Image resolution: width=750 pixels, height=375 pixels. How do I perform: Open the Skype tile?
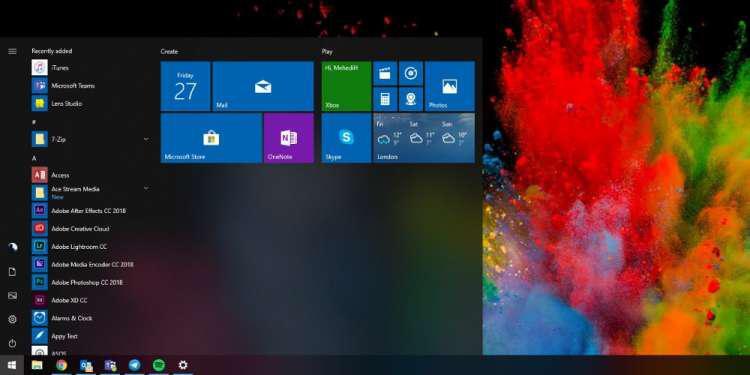[346, 138]
